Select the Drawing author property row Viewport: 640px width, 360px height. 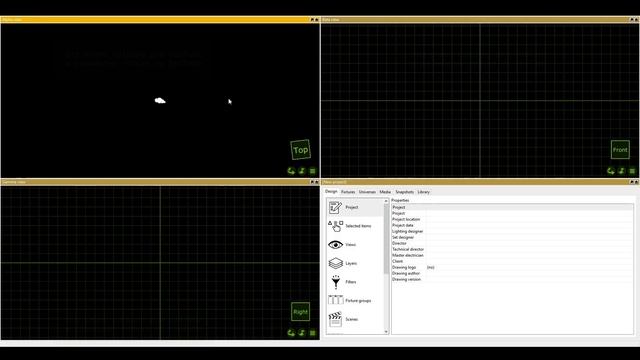point(512,273)
